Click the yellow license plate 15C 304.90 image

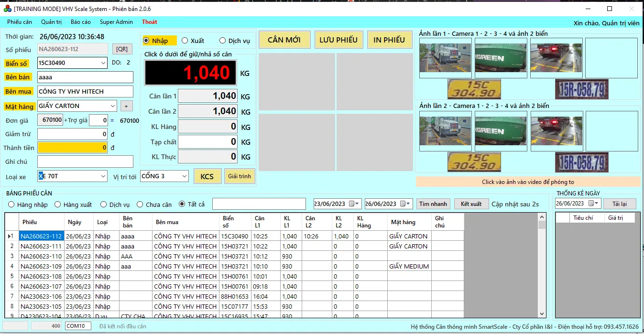tap(474, 89)
